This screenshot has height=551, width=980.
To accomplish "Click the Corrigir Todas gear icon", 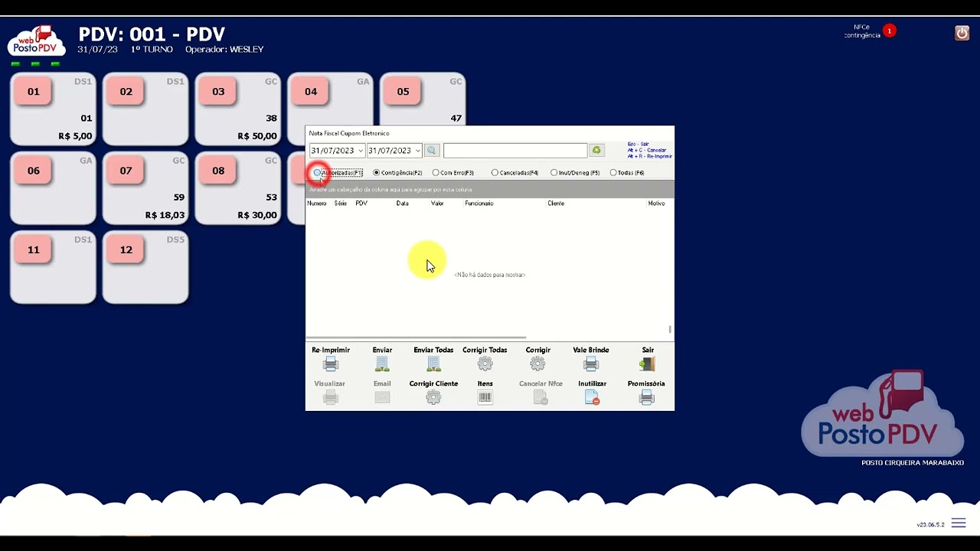I will pos(485,364).
